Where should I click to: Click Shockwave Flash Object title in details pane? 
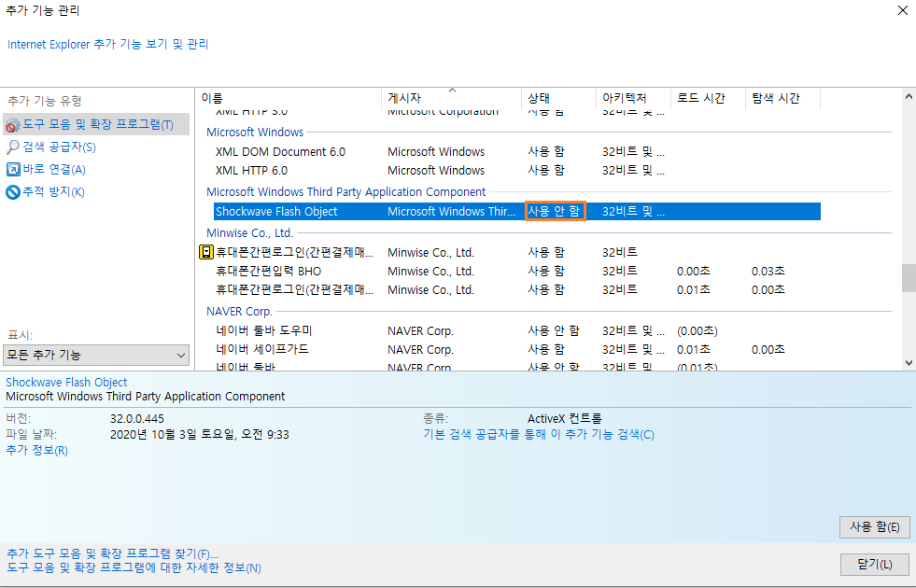click(x=66, y=383)
